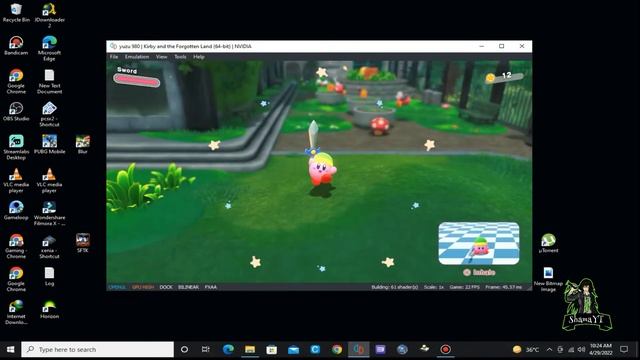640x360 pixels.
Task: Select the Bandicam desktop shortcut
Action: tap(16, 45)
